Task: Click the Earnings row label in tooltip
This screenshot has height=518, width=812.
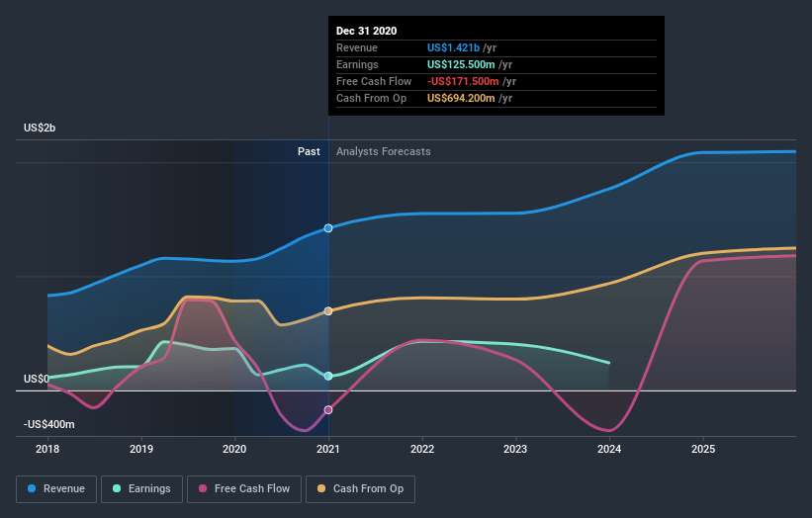Action: click(357, 64)
